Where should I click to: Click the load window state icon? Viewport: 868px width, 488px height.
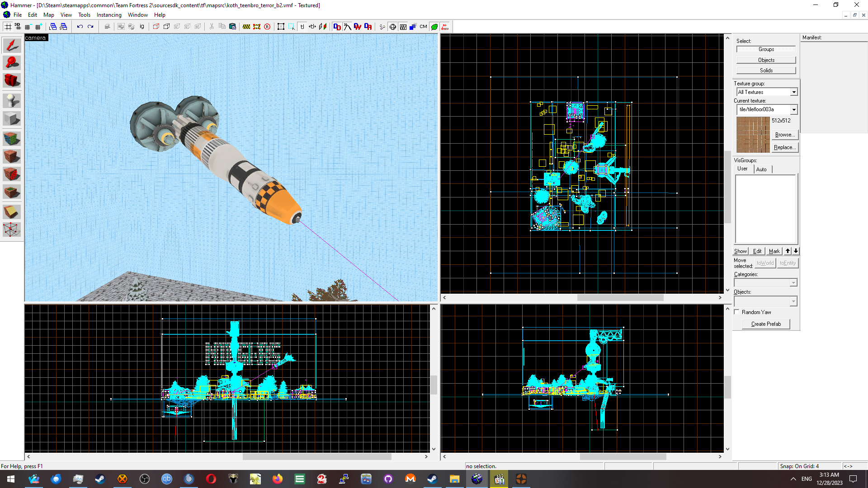coord(53,27)
